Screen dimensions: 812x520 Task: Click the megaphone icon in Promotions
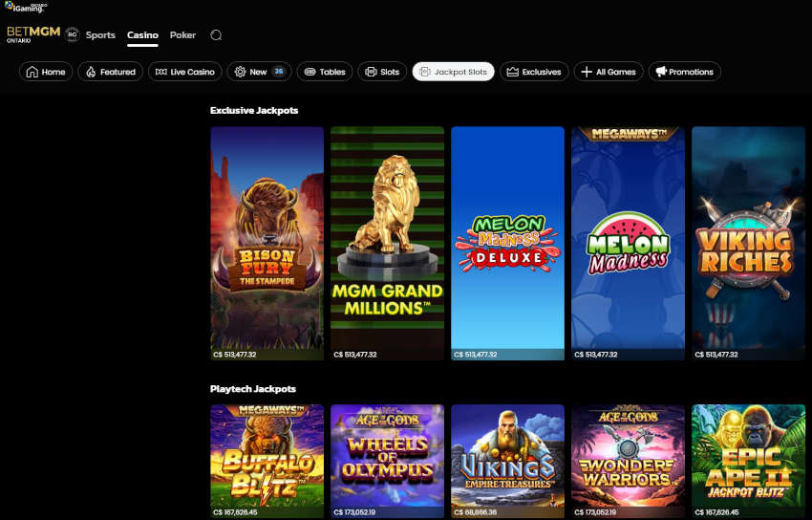[661, 72]
